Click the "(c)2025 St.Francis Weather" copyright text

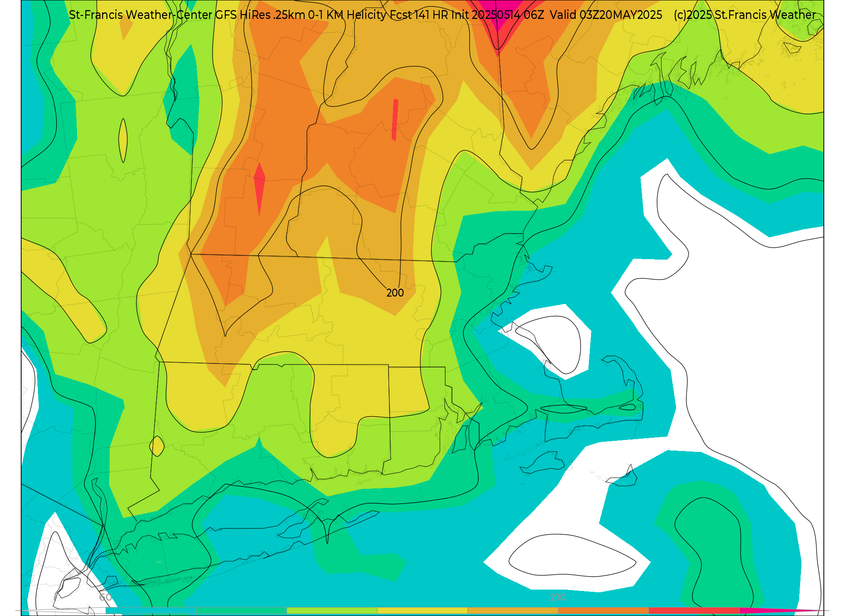(745, 15)
